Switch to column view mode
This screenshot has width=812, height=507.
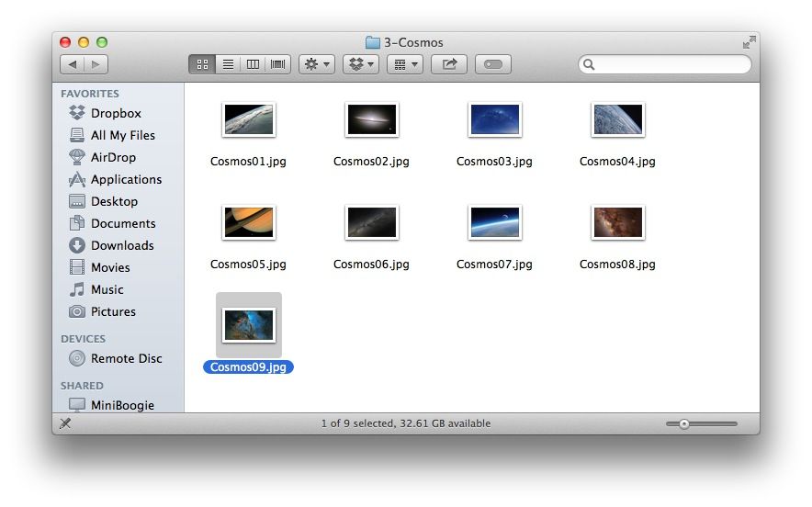[253, 64]
